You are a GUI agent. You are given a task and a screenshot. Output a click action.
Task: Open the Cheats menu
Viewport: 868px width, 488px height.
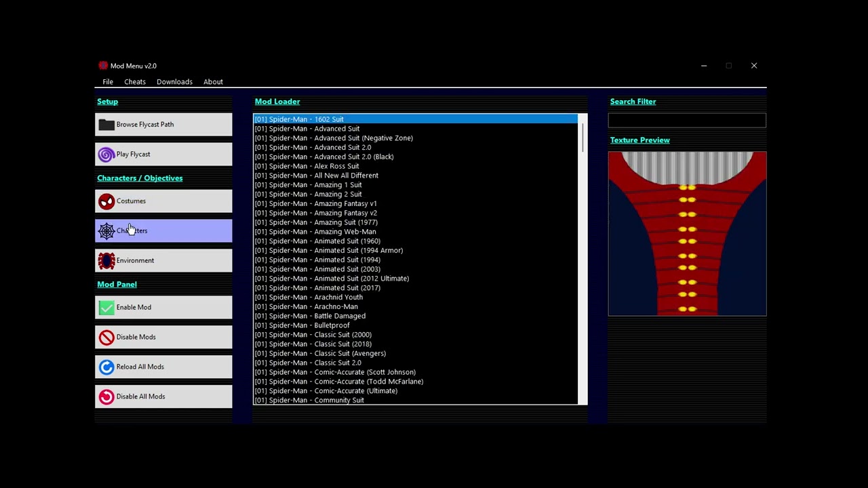[x=135, y=82]
